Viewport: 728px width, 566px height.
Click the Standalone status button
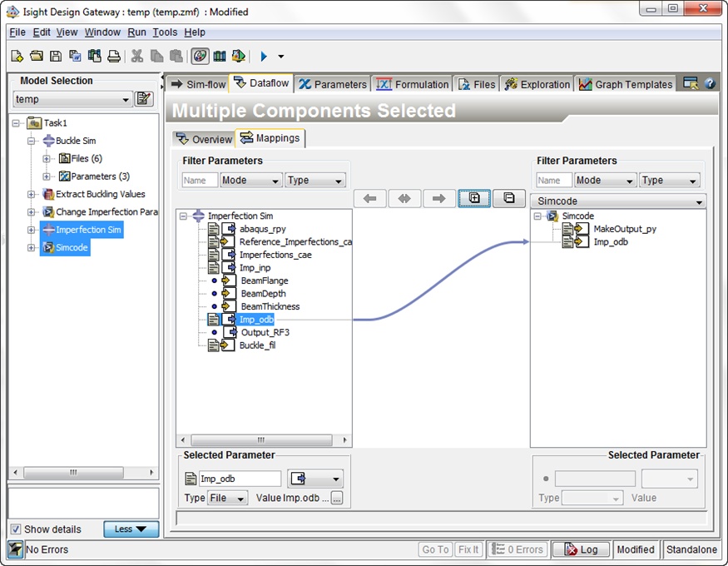[x=691, y=549]
